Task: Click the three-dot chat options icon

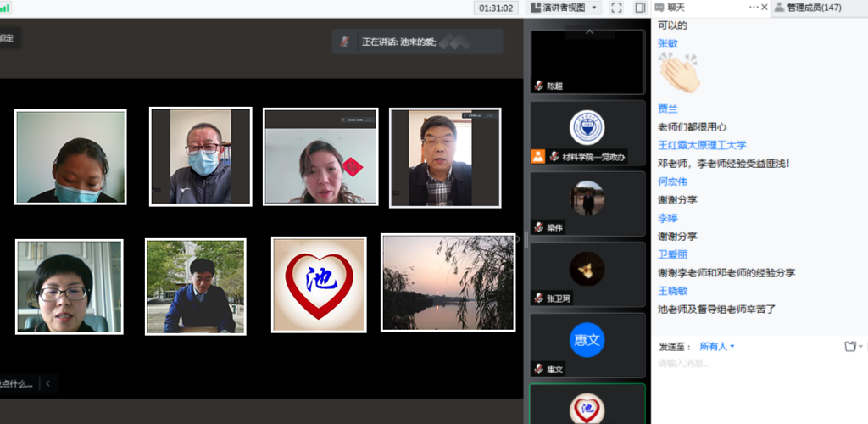Action: coord(753,7)
